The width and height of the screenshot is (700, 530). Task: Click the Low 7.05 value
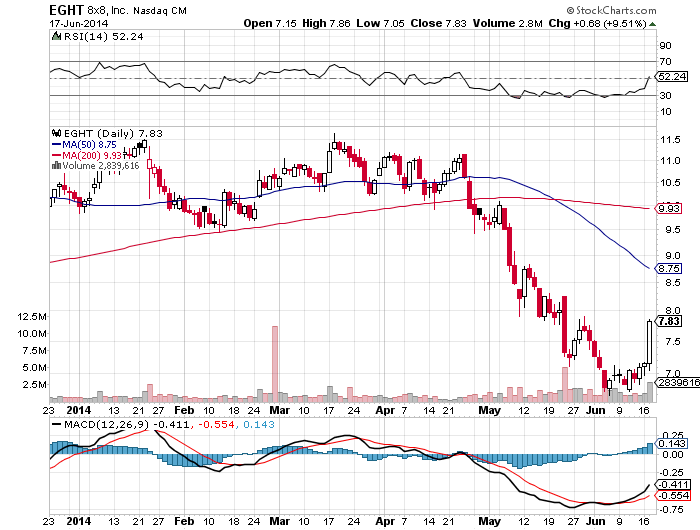coord(380,23)
